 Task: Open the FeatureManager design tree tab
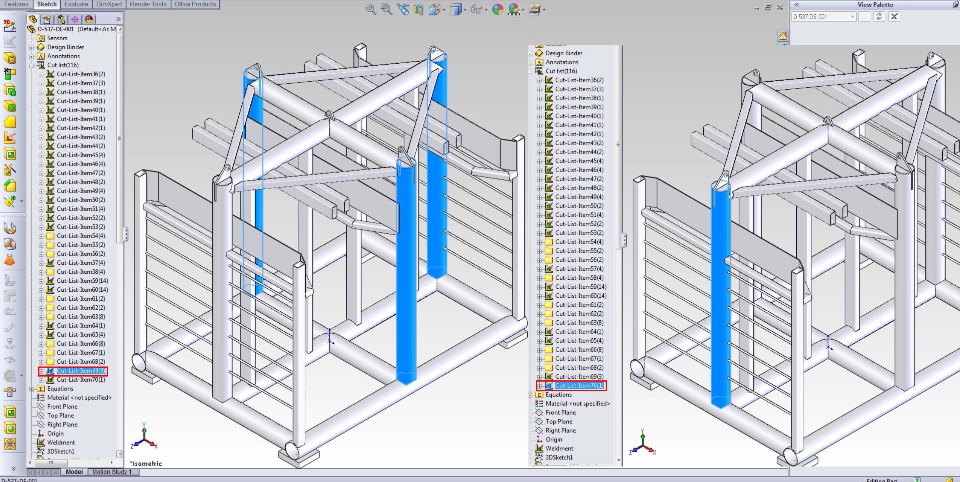33,19
